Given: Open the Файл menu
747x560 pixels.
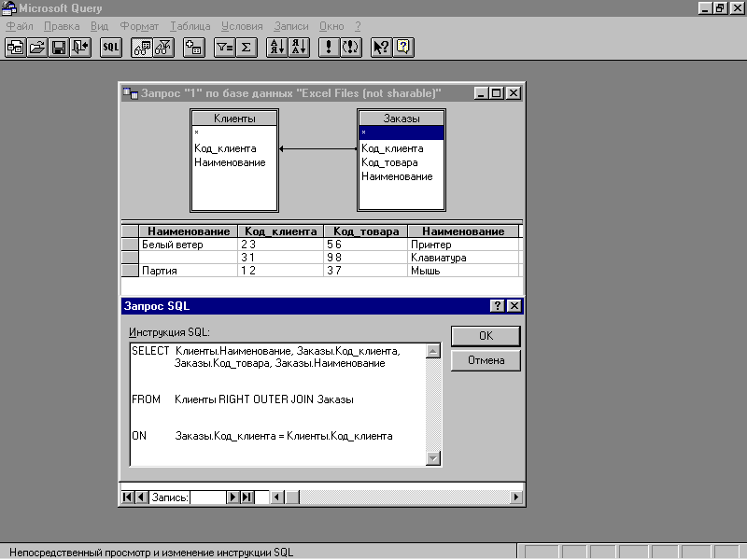Looking at the screenshot, I should pyautogui.click(x=20, y=26).
